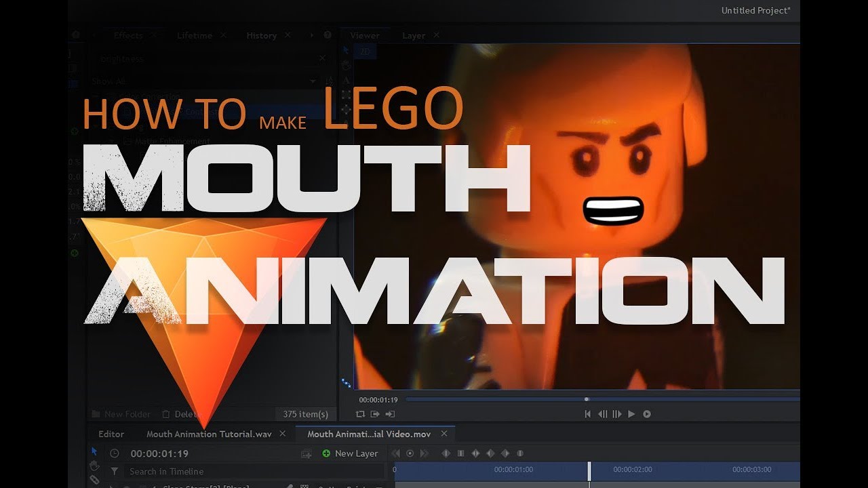Image resolution: width=868 pixels, height=488 pixels.
Task: Close the Mouth Animati...ial Video.mov tab
Action: click(444, 434)
